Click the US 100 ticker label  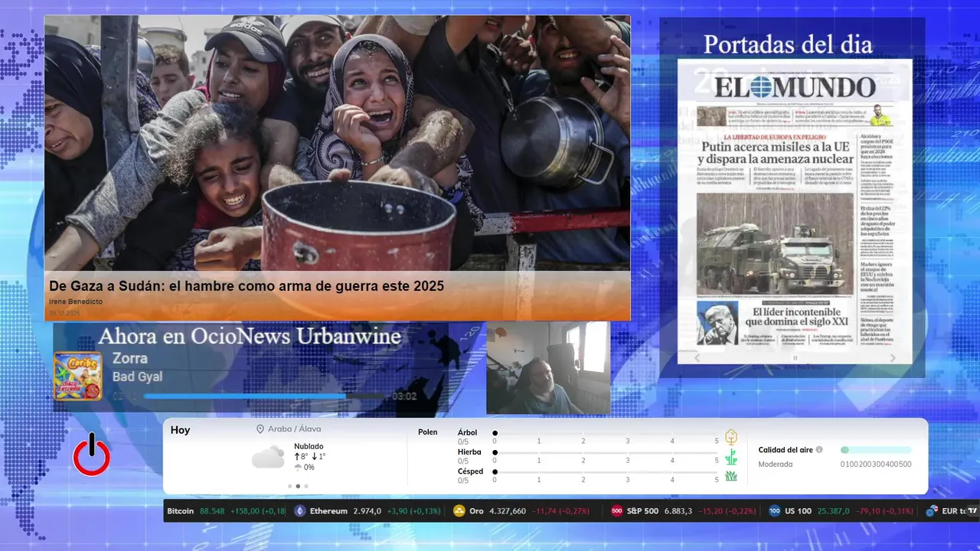(798, 510)
